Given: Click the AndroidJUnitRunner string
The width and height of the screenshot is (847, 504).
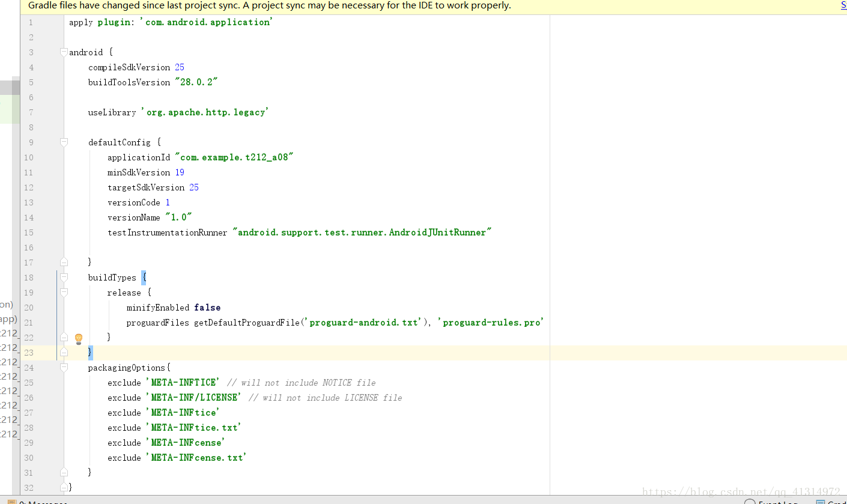Looking at the screenshot, I should pyautogui.click(x=362, y=232).
